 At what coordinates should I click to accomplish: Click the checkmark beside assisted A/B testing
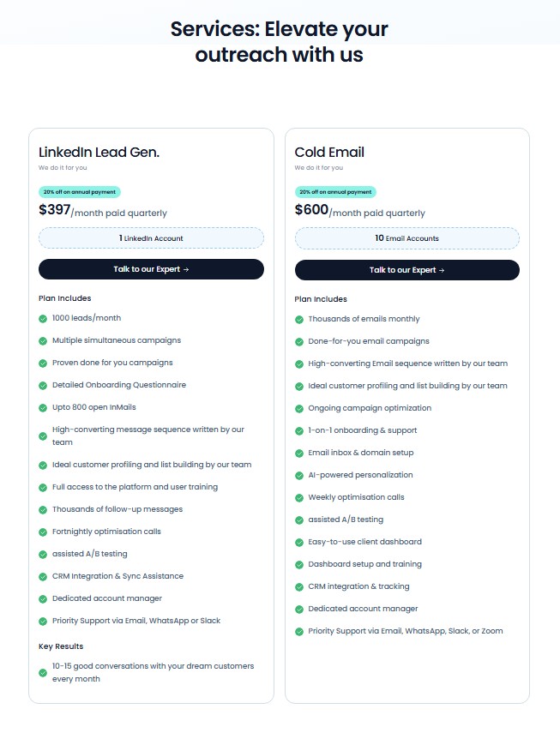tap(42, 554)
